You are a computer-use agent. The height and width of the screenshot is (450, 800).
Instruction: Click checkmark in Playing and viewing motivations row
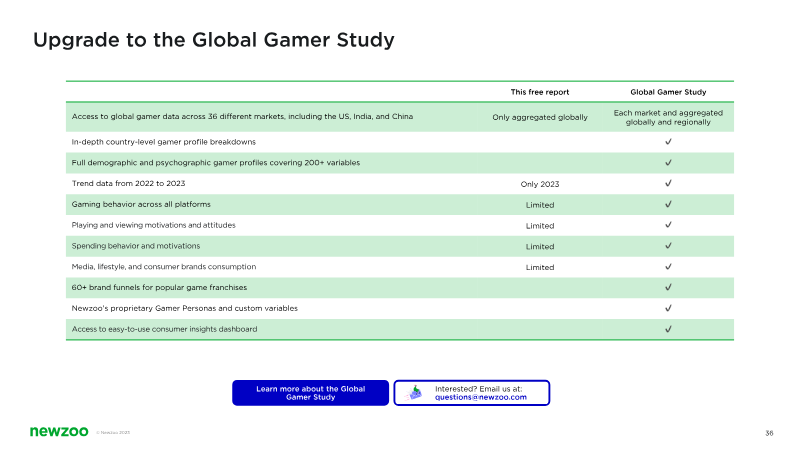668,224
